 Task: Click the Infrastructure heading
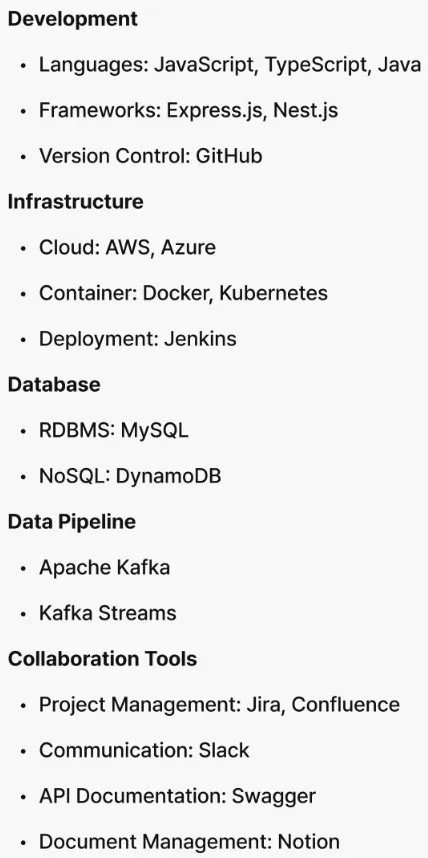tap(76, 202)
